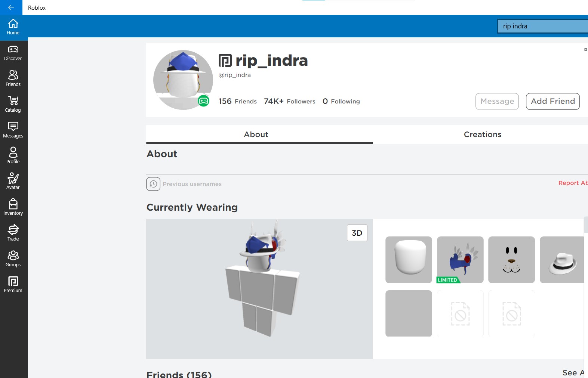Click the second unavailable item placeholder
The image size is (588, 378).
[x=511, y=313]
